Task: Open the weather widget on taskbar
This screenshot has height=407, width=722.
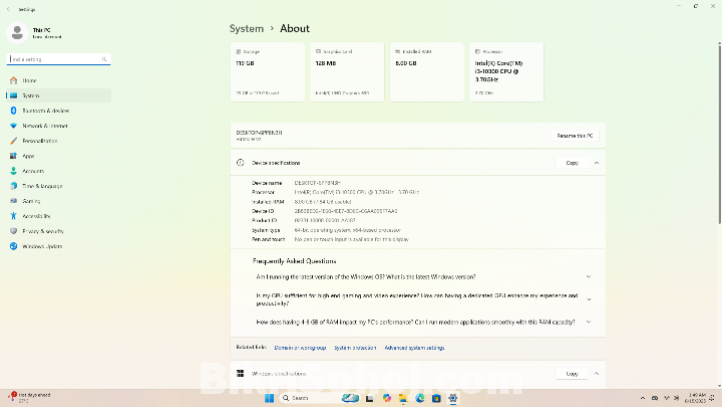Action: pyautogui.click(x=29, y=398)
